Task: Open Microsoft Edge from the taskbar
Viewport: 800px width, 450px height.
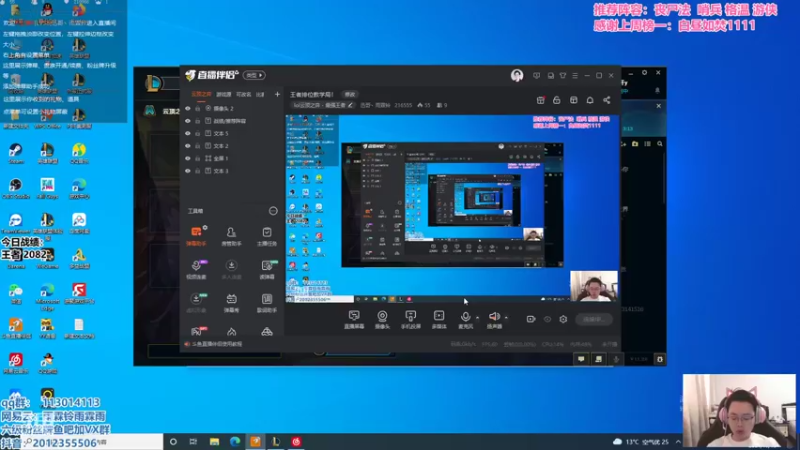Action: pyautogui.click(x=235, y=442)
